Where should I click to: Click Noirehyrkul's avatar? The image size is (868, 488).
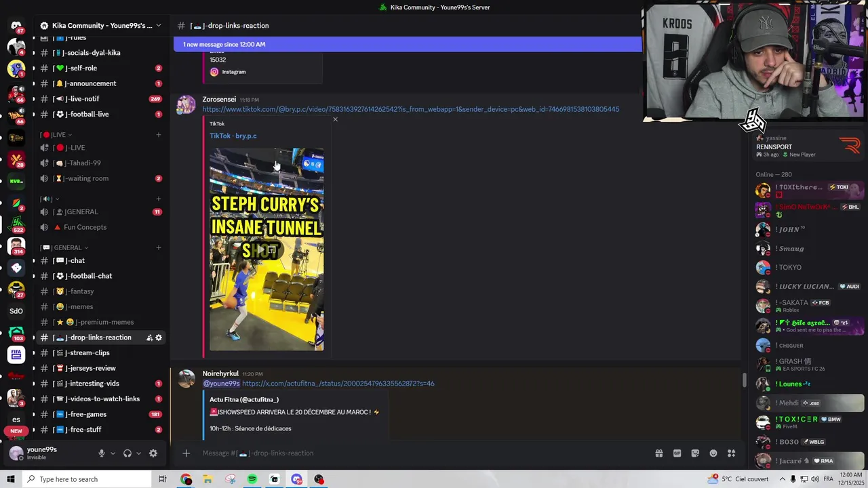[x=186, y=379]
